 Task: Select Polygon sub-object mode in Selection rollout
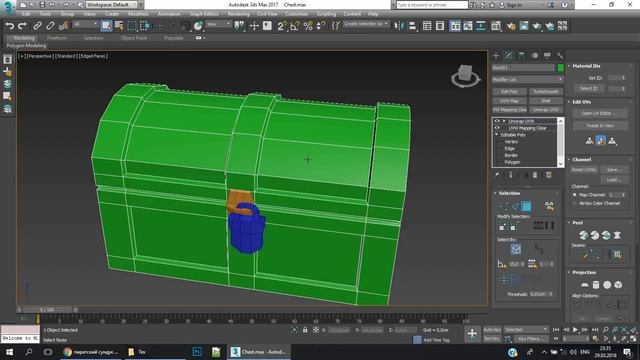(527, 207)
